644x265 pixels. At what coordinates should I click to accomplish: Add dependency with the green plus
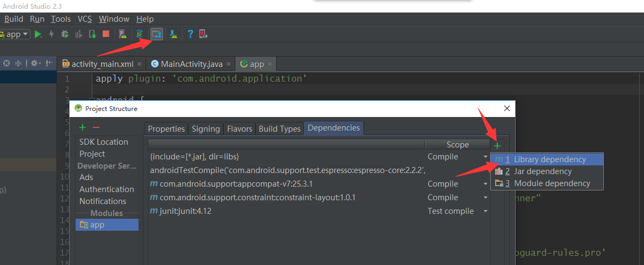point(497,146)
